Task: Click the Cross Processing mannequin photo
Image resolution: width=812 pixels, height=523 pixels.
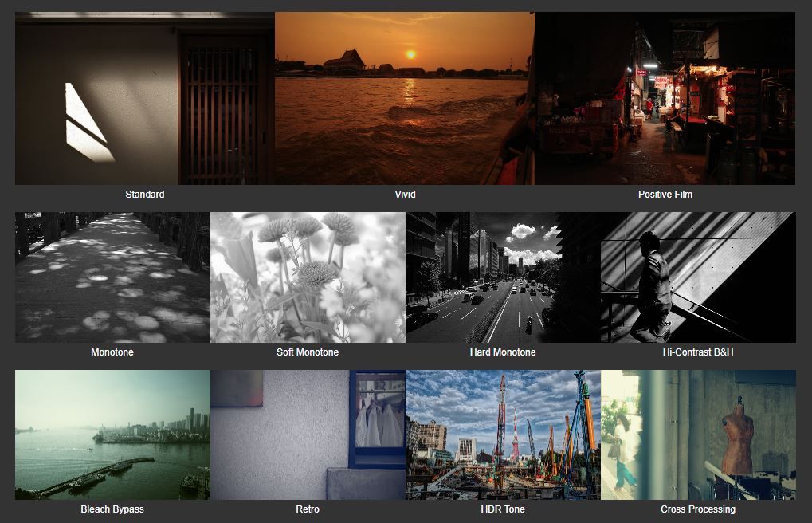Action: 698,435
